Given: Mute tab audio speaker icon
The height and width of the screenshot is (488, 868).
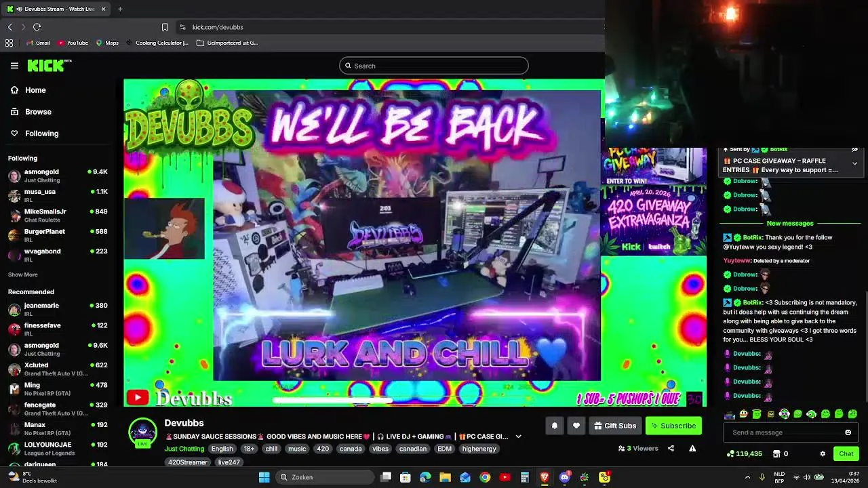Looking at the screenshot, I should [19, 9].
